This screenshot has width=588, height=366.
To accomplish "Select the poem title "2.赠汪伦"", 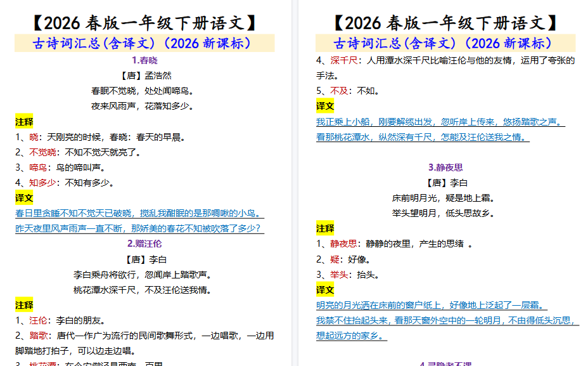I will click(146, 242).
